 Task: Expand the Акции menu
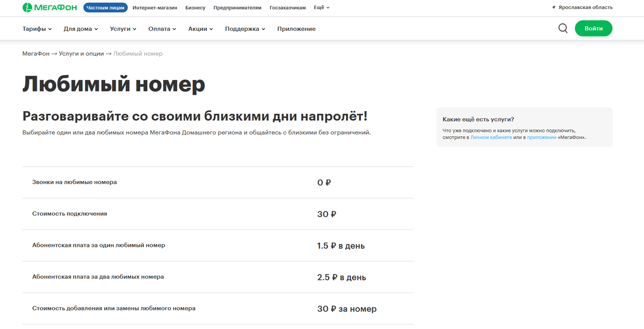[x=200, y=29]
